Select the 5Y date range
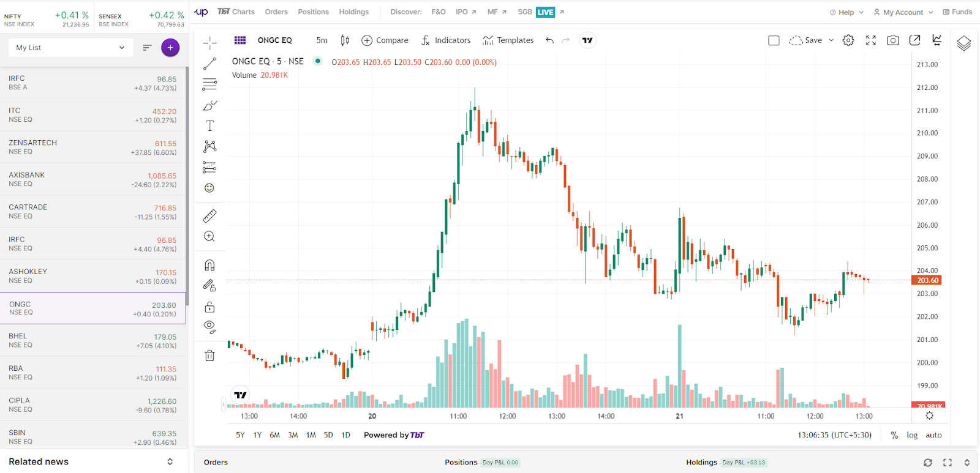Screen dimensions: 980x473 [x=240, y=435]
